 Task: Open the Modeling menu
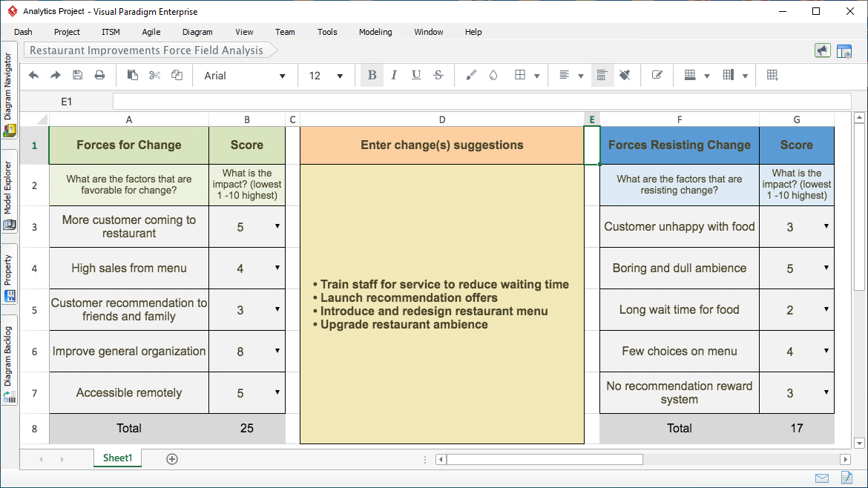pos(375,32)
